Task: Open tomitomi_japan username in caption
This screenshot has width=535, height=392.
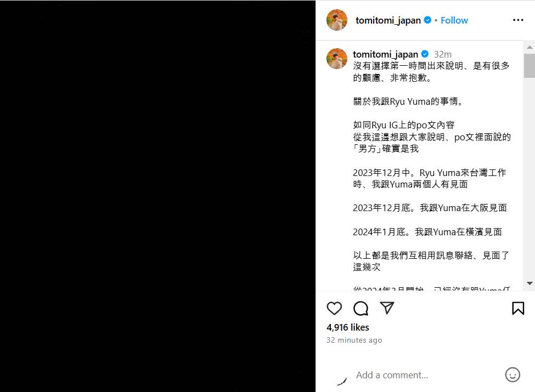Action: 385,54
